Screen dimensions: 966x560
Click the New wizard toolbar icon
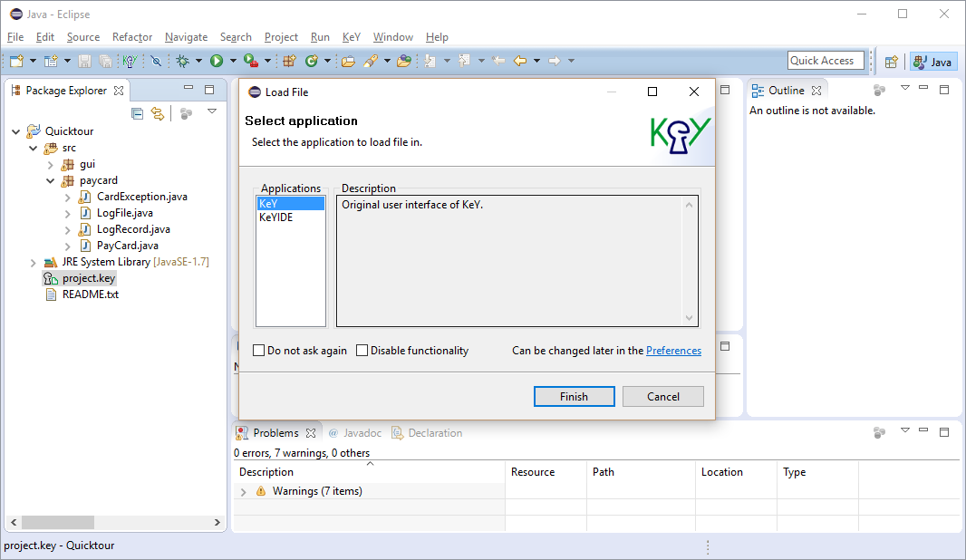click(x=16, y=61)
